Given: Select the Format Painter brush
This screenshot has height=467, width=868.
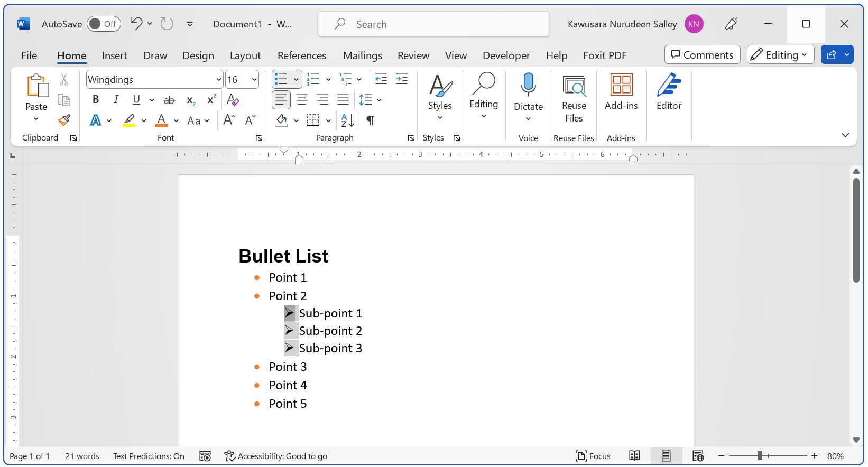Looking at the screenshot, I should (64, 120).
